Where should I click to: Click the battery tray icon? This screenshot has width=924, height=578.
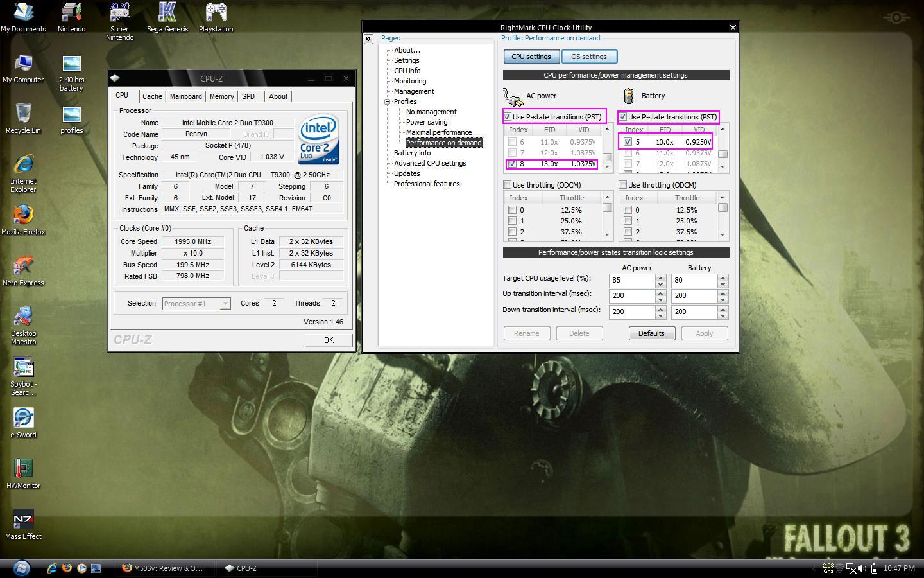(x=873, y=568)
